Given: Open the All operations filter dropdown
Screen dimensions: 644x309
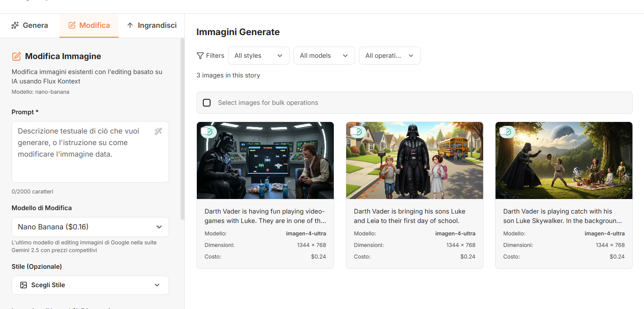Looking at the screenshot, I should 389,56.
